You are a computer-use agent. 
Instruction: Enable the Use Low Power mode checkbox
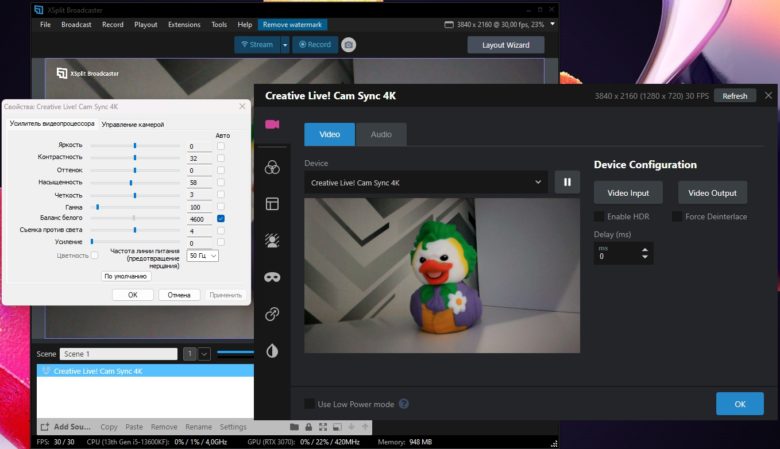point(309,404)
